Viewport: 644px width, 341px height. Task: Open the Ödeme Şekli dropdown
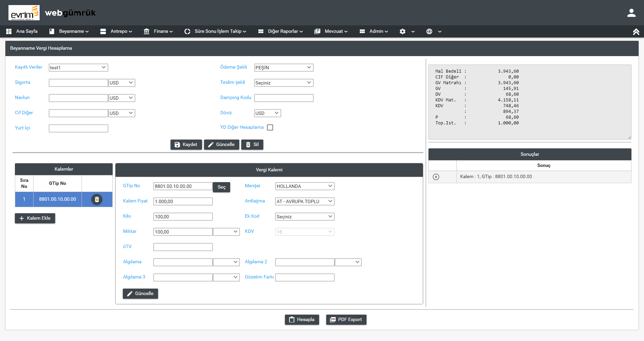[284, 68]
